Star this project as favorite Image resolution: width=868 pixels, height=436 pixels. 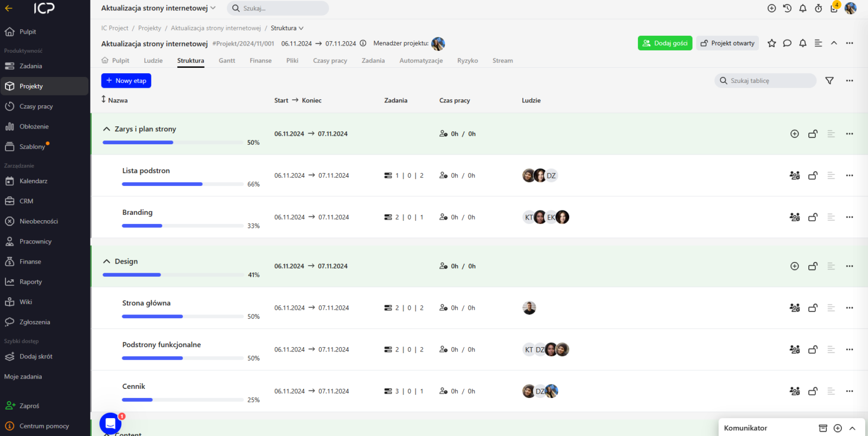771,43
